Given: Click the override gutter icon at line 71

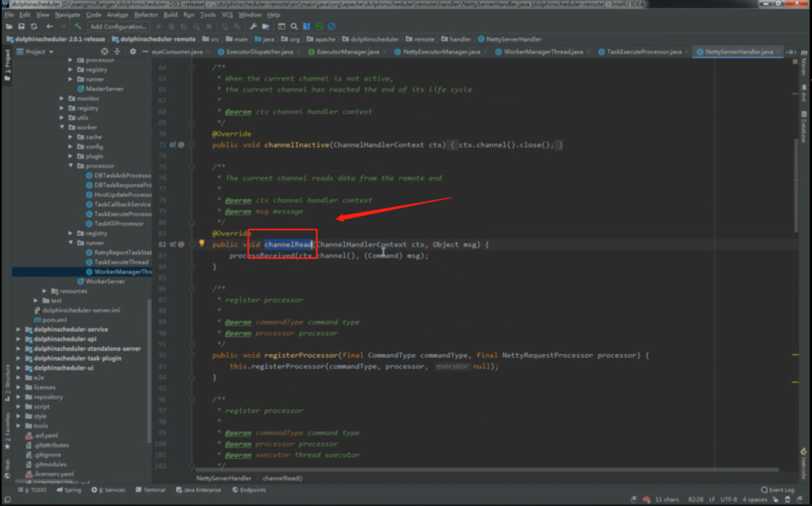Looking at the screenshot, I should point(172,145).
